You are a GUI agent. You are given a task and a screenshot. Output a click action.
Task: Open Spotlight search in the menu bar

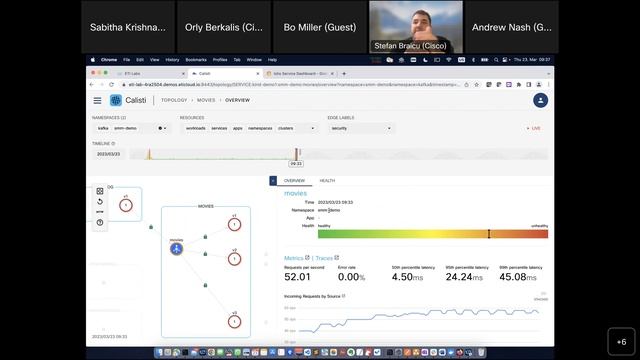[x=496, y=60]
